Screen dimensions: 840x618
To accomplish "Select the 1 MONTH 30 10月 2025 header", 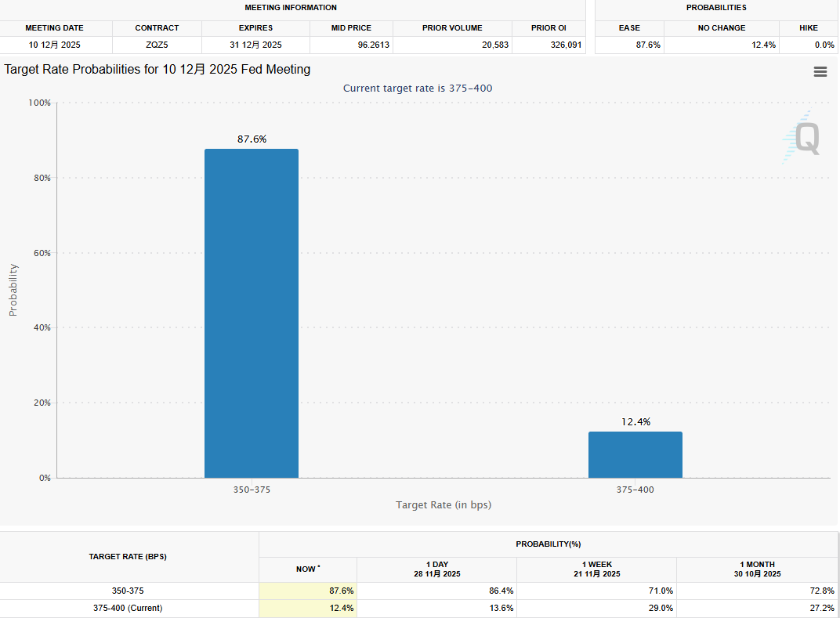I will click(x=758, y=569).
